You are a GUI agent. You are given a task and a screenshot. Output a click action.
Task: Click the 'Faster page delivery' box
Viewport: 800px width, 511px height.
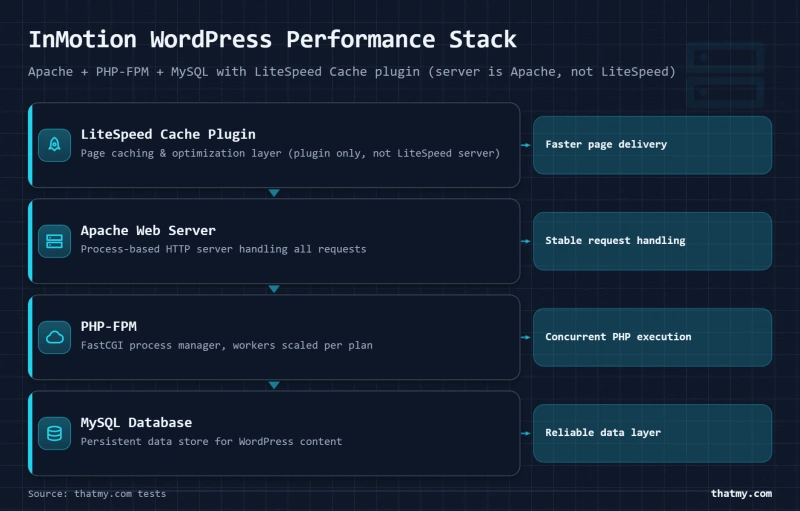[x=653, y=145]
